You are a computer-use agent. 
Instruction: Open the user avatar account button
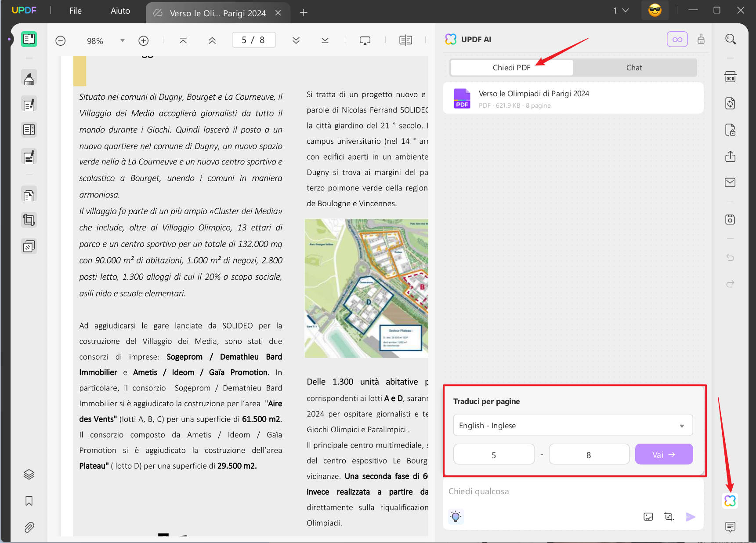[655, 10]
